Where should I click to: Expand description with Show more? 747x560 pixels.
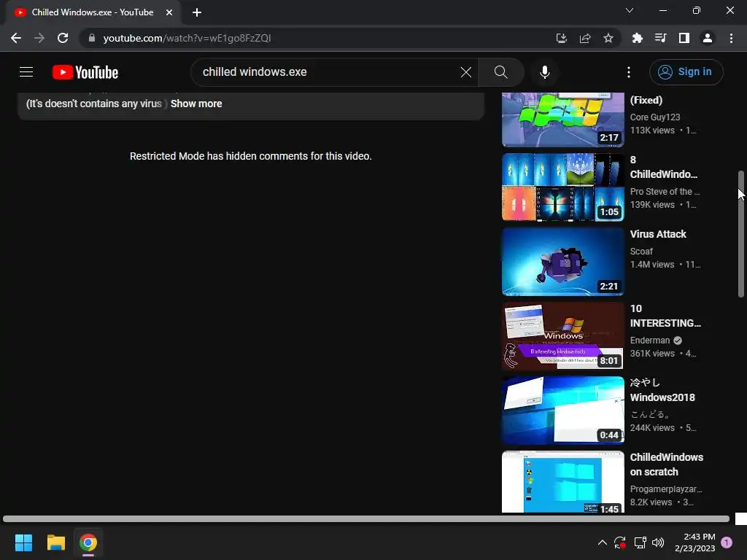[x=196, y=104]
